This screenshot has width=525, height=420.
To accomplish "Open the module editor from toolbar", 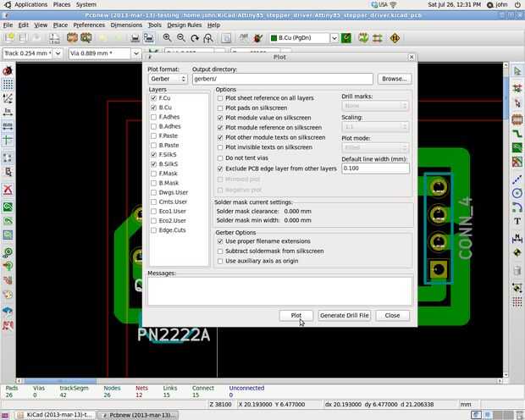I will (72, 38).
